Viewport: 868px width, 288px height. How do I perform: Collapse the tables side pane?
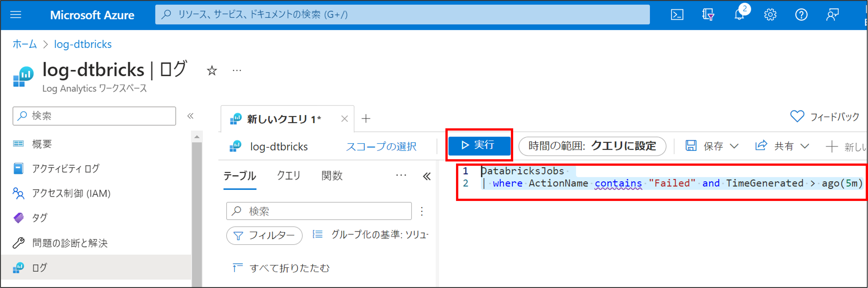pos(427,176)
